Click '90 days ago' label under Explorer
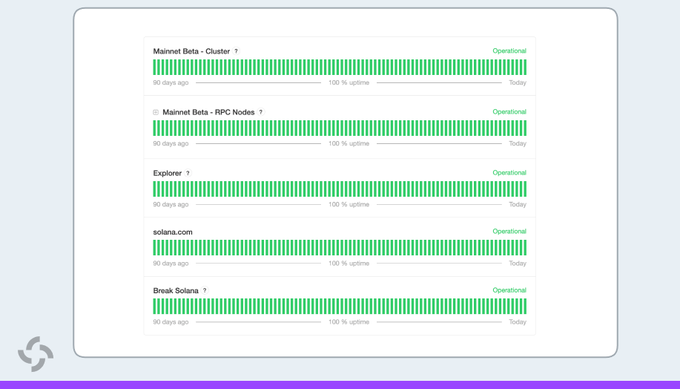The image size is (680, 389). (x=170, y=204)
